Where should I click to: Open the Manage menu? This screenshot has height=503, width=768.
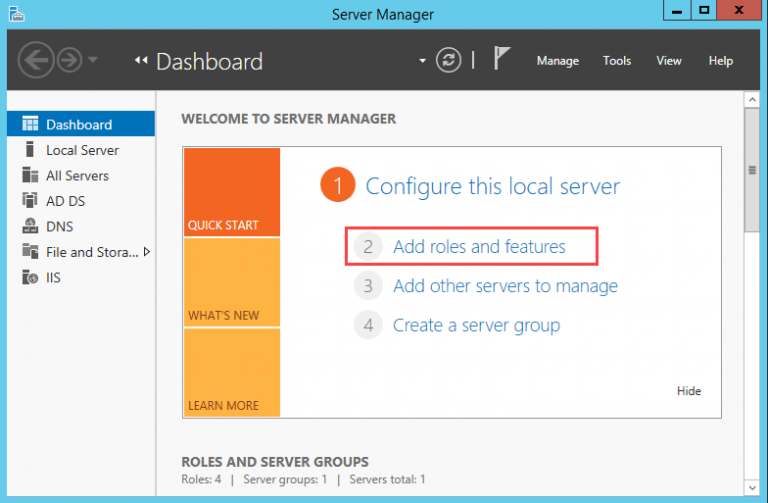click(x=557, y=61)
